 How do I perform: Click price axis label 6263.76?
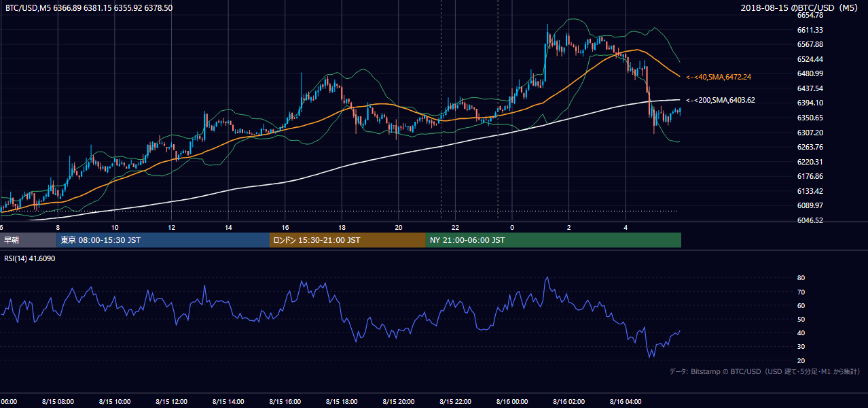(x=810, y=147)
